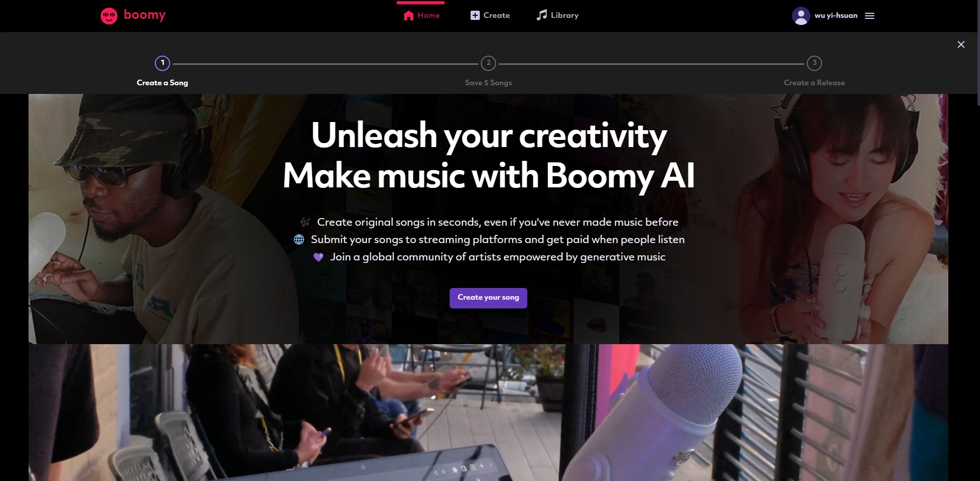Click the wu yi-hsuan username

[836, 16]
